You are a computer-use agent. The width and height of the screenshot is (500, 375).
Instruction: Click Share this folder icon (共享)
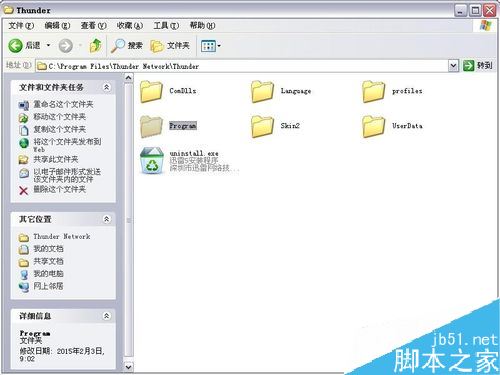tap(23, 160)
